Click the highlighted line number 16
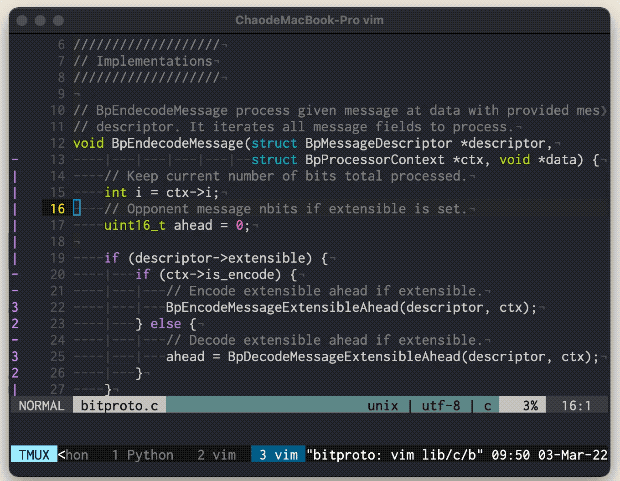 57,209
